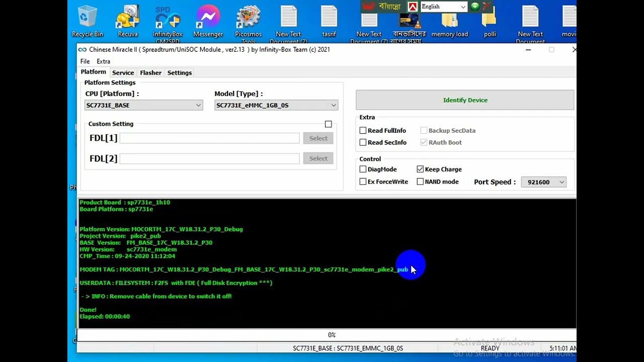Click the Done! log line
Image resolution: width=644 pixels, height=362 pixels.
[x=88, y=310]
